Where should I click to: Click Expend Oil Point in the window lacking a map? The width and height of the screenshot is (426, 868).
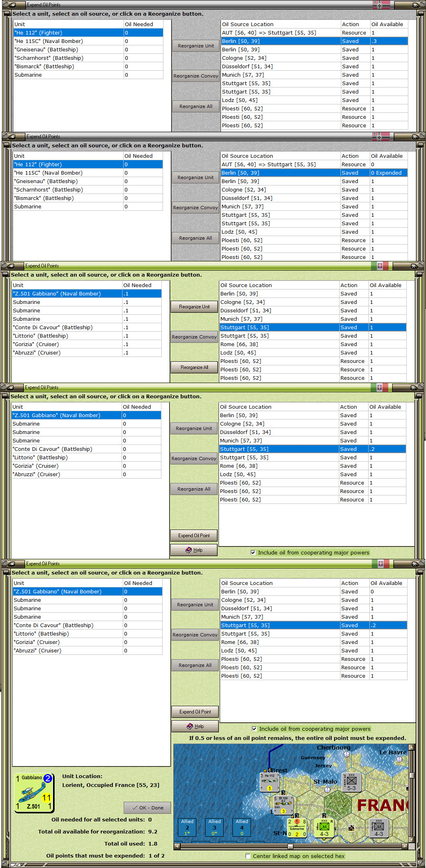pyautogui.click(x=194, y=535)
